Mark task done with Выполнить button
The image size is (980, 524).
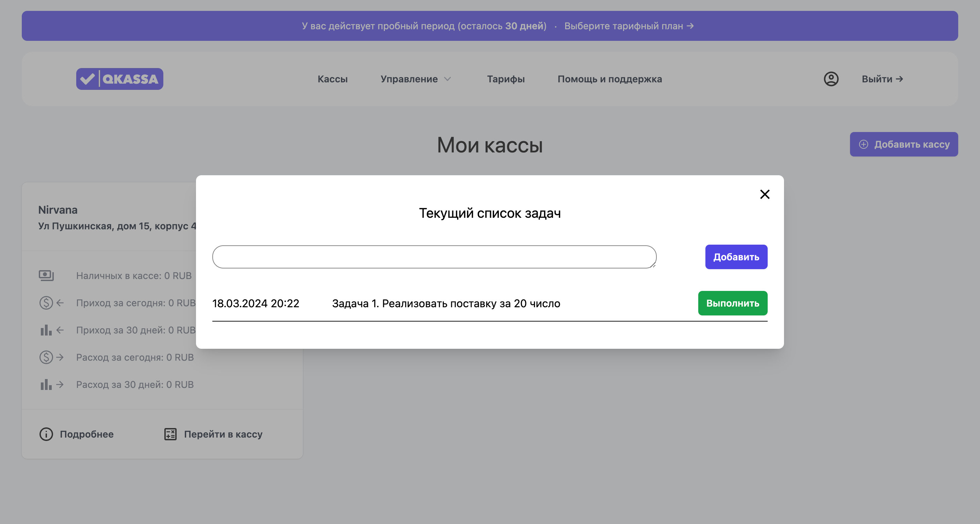coord(732,303)
